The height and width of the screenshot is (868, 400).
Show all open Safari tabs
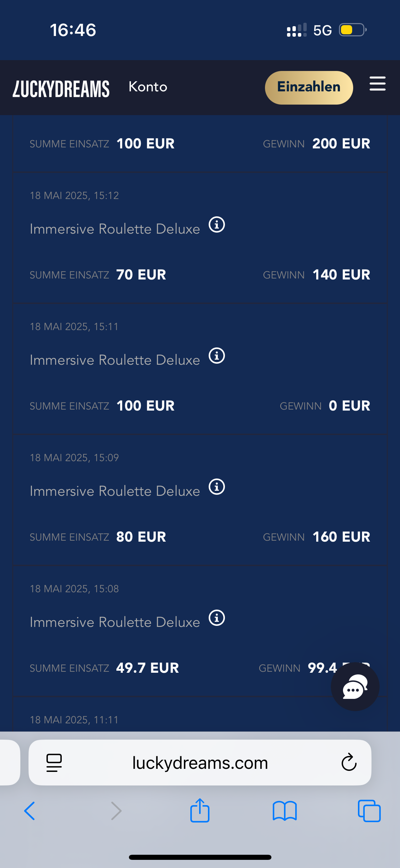[x=369, y=811]
